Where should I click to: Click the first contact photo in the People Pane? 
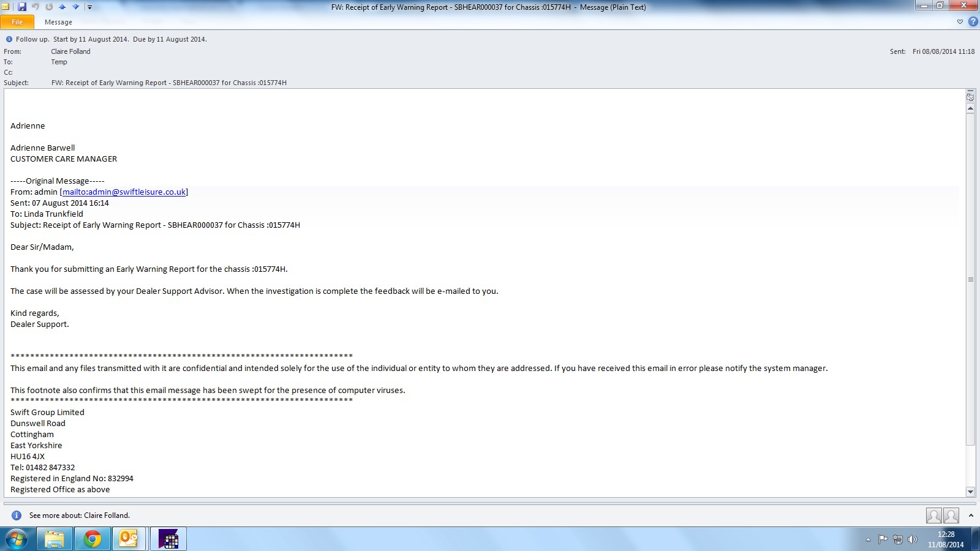[933, 515]
